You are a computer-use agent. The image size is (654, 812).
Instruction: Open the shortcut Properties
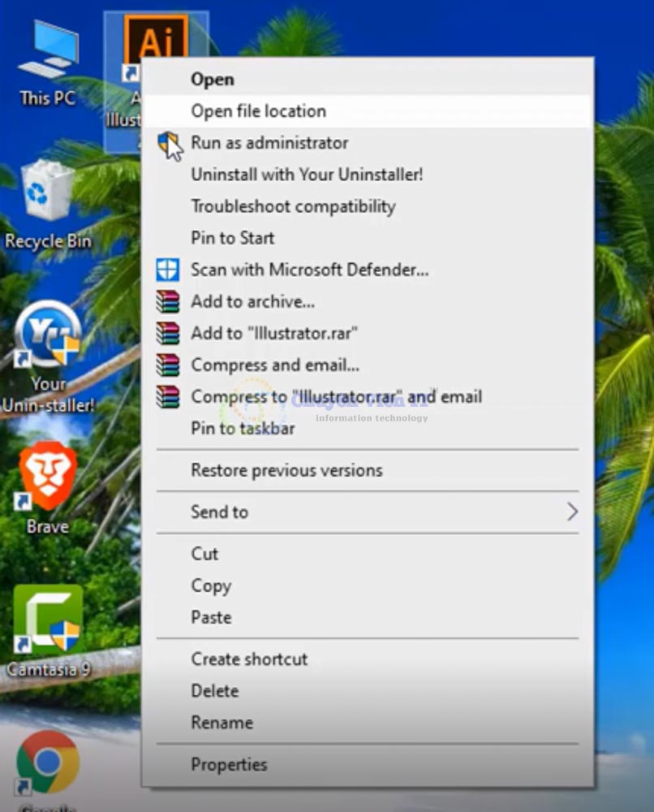pos(229,764)
